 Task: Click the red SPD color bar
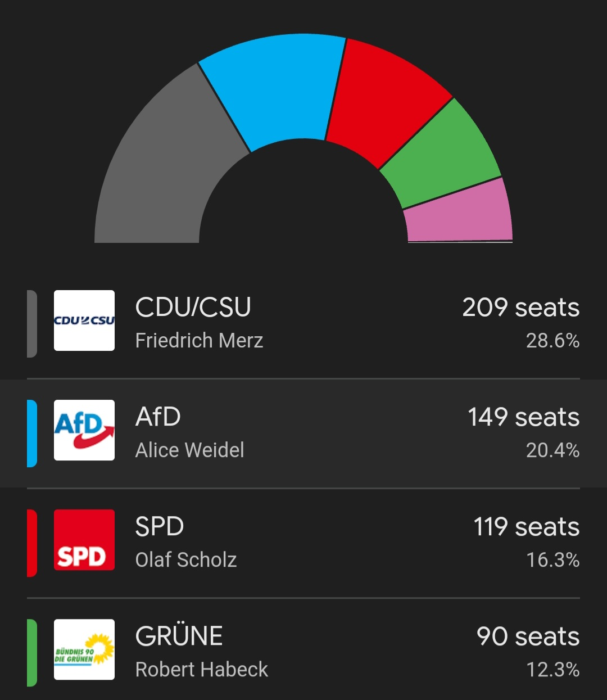[x=32, y=543]
